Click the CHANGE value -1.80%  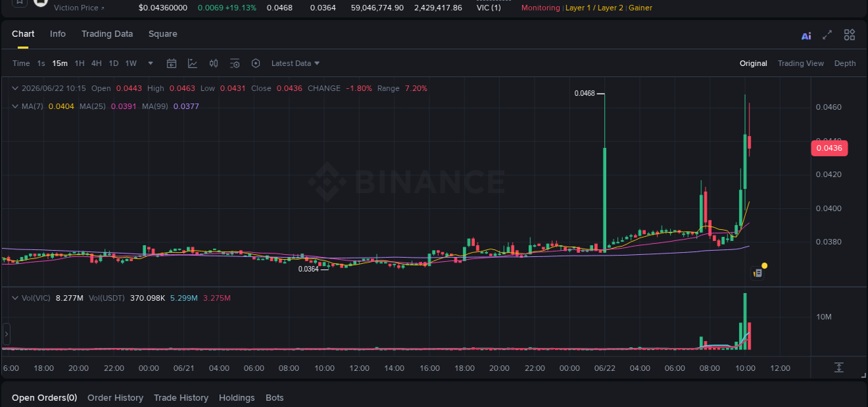359,88
